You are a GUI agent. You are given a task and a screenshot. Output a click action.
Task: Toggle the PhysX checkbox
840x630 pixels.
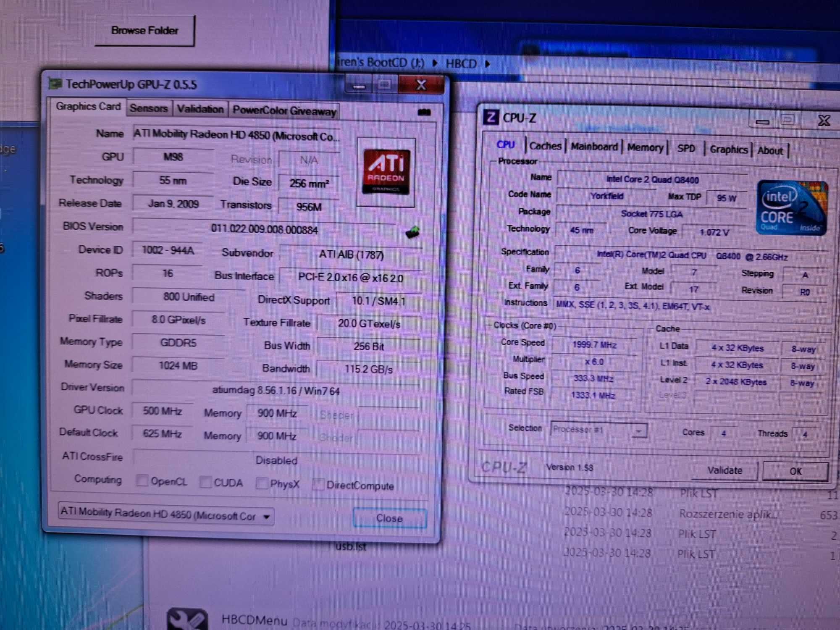click(262, 483)
